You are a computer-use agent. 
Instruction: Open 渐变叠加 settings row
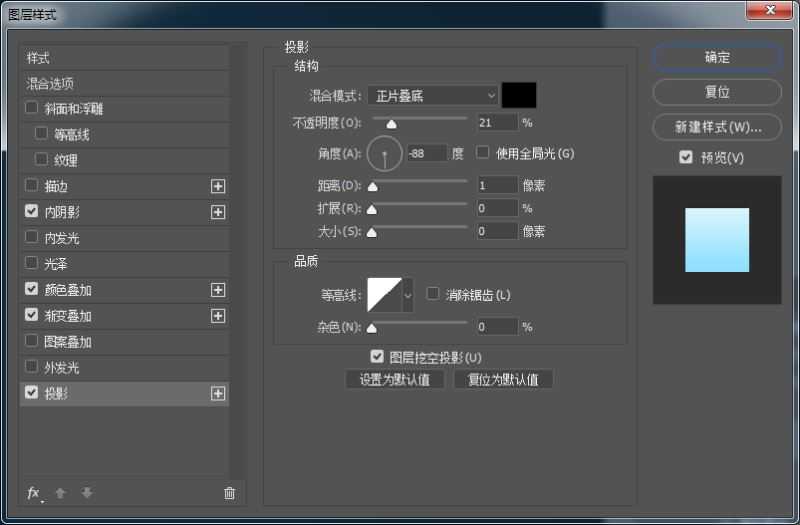click(124, 316)
